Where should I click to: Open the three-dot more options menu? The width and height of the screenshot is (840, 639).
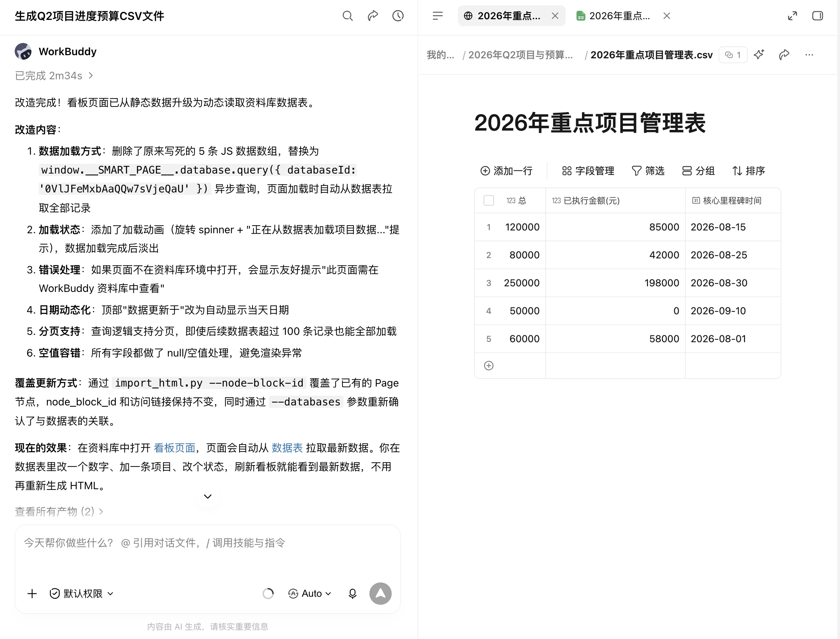[x=809, y=55]
